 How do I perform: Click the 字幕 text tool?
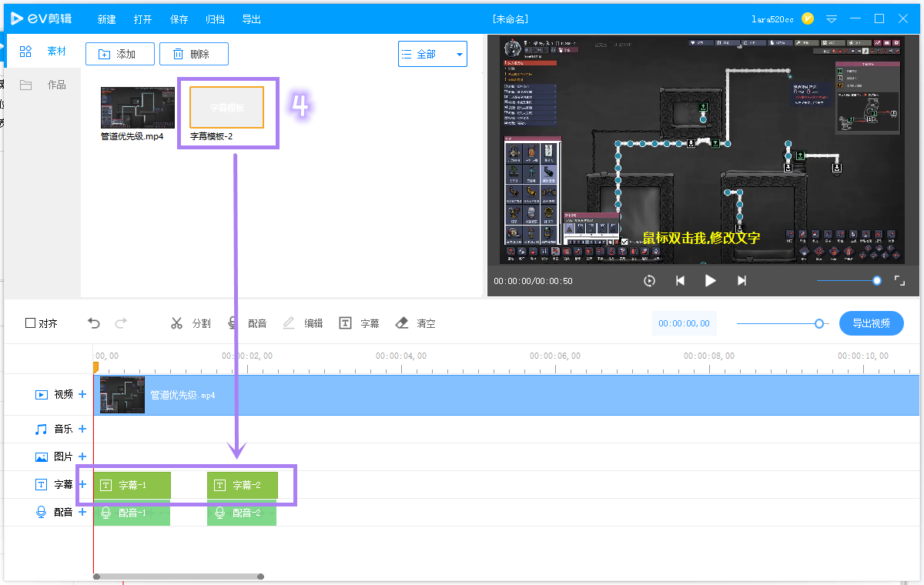[359, 323]
